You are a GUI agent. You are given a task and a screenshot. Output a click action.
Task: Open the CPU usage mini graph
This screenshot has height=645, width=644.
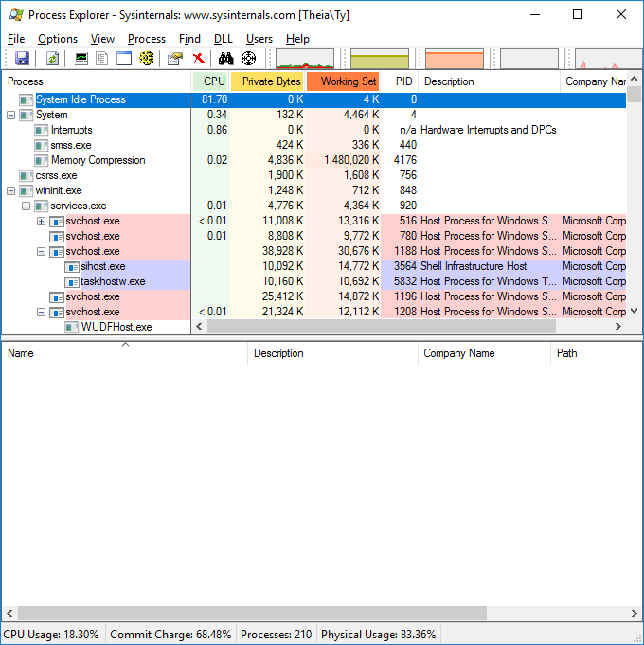coord(305,59)
